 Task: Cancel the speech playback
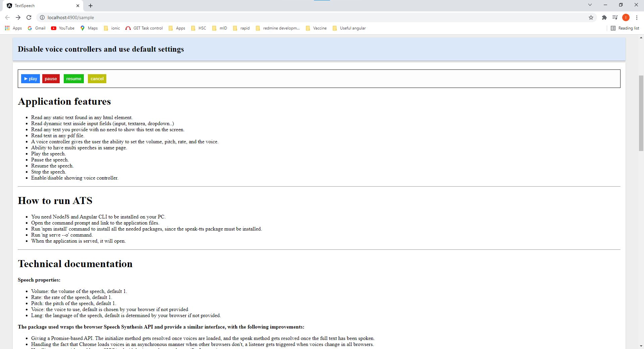click(97, 79)
